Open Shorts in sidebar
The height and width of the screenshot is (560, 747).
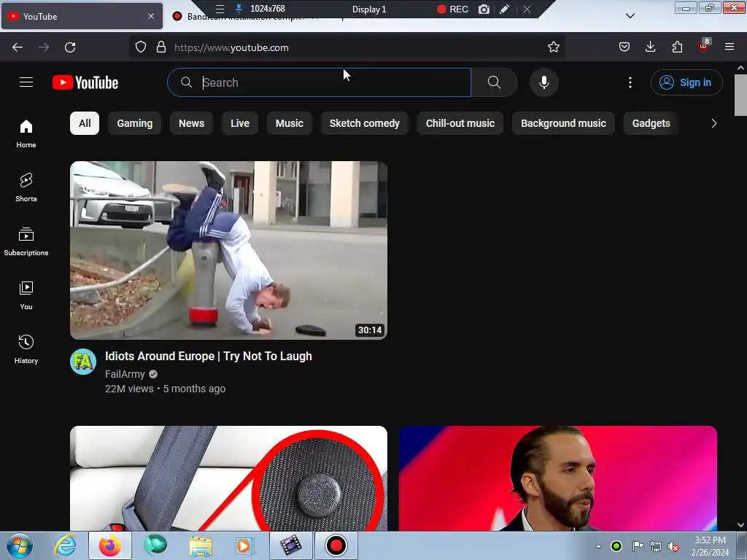click(26, 187)
